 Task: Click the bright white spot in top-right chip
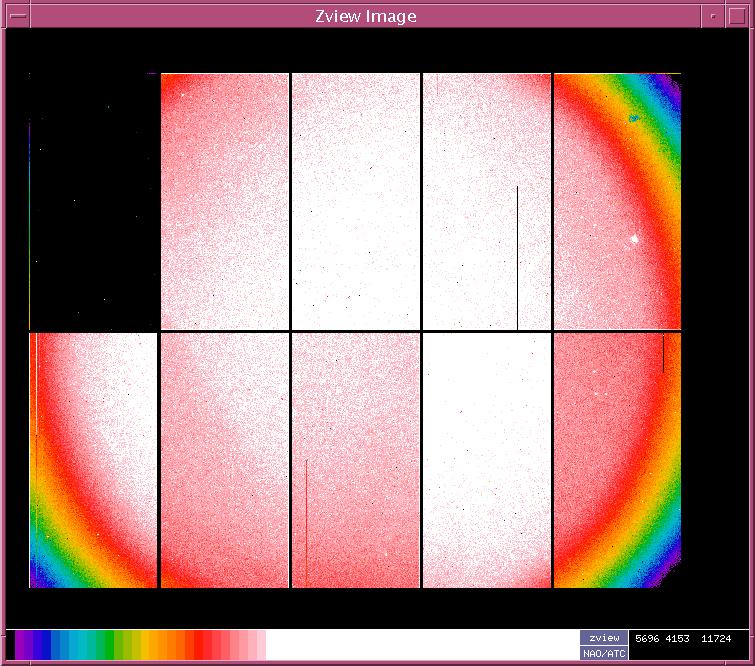pos(634,239)
